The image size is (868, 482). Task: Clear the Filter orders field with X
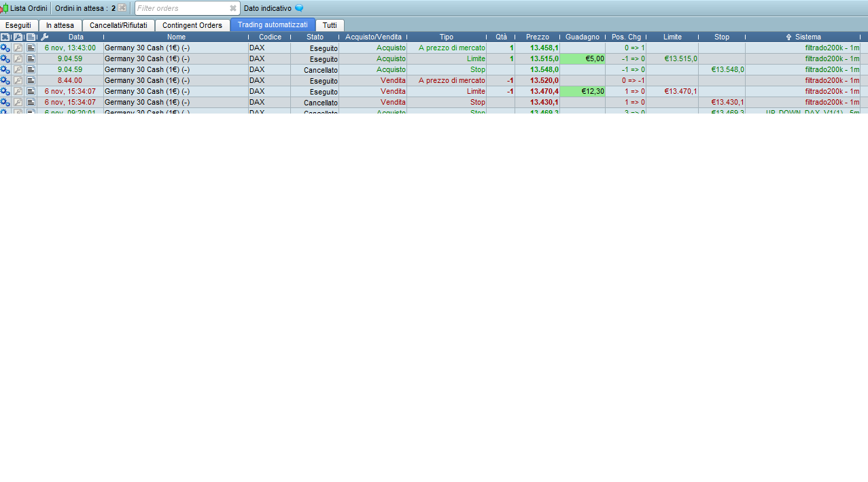click(233, 8)
